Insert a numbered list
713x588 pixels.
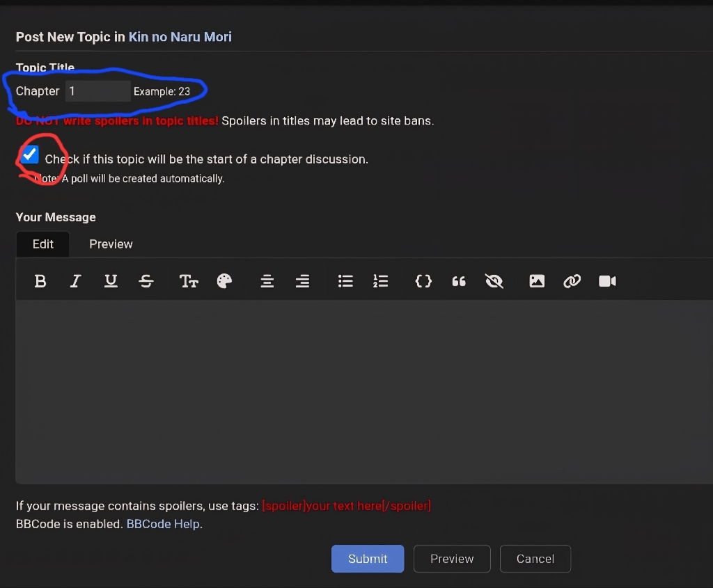coord(380,281)
